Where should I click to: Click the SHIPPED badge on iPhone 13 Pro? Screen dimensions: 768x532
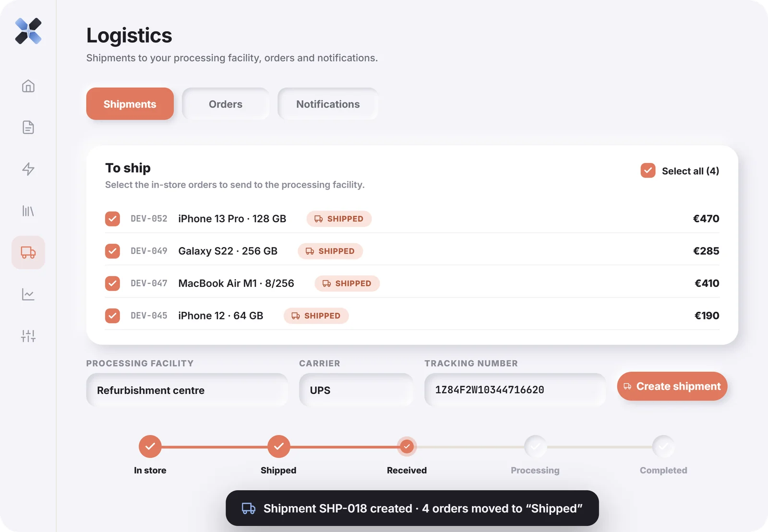tap(339, 219)
